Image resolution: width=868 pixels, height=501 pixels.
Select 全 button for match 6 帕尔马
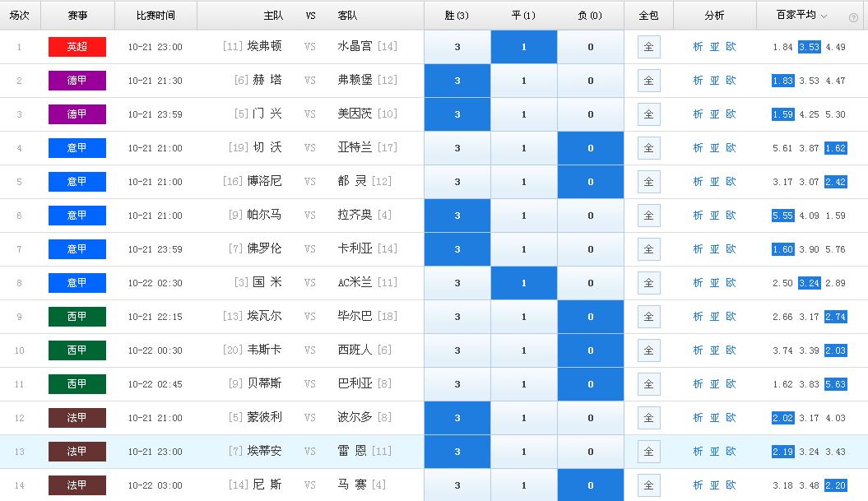tap(649, 216)
